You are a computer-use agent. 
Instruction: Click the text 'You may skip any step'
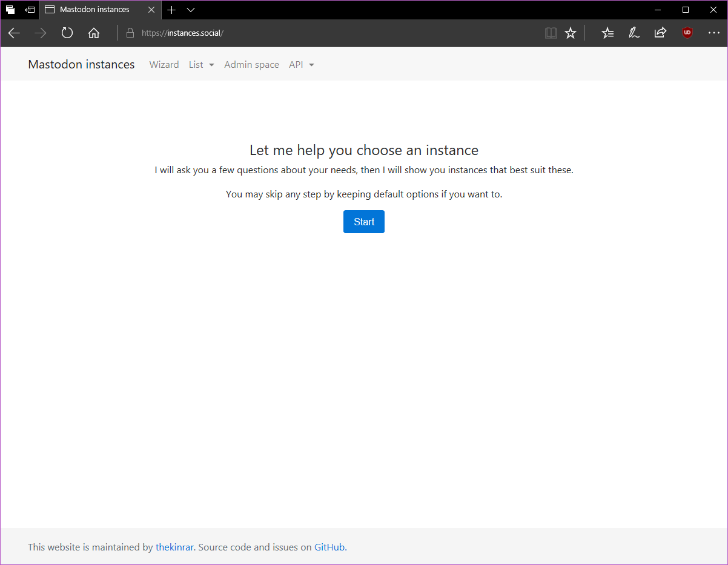[273, 194]
